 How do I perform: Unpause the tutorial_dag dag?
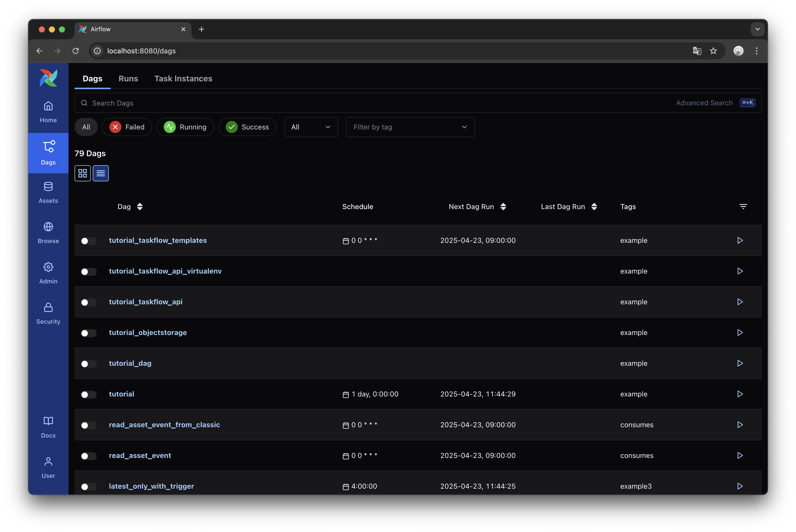pyautogui.click(x=89, y=364)
